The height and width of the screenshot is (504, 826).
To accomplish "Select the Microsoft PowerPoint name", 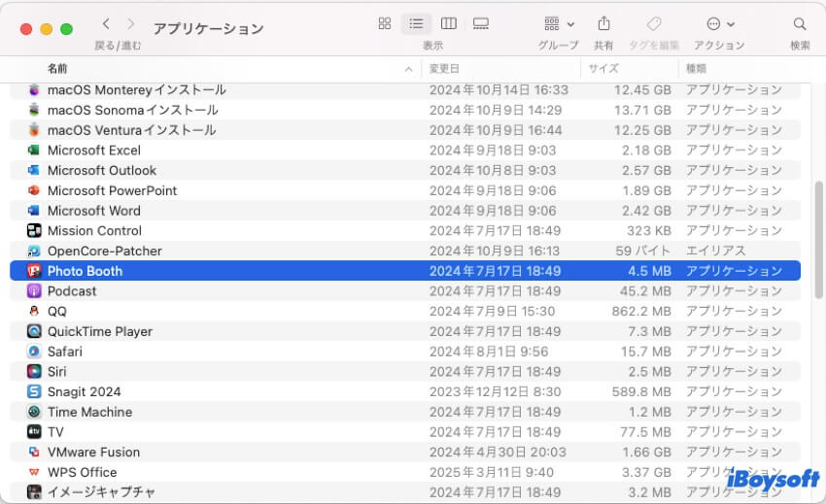I will (x=112, y=190).
